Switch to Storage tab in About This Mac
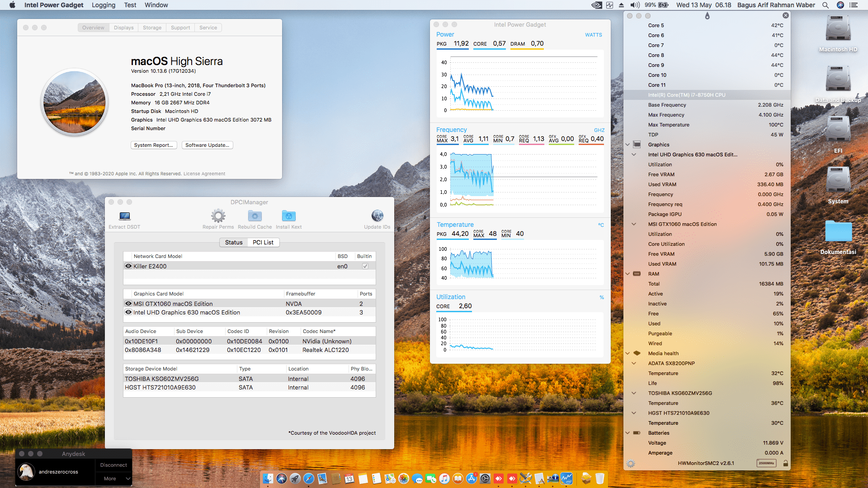The height and width of the screenshot is (488, 868). tap(152, 28)
